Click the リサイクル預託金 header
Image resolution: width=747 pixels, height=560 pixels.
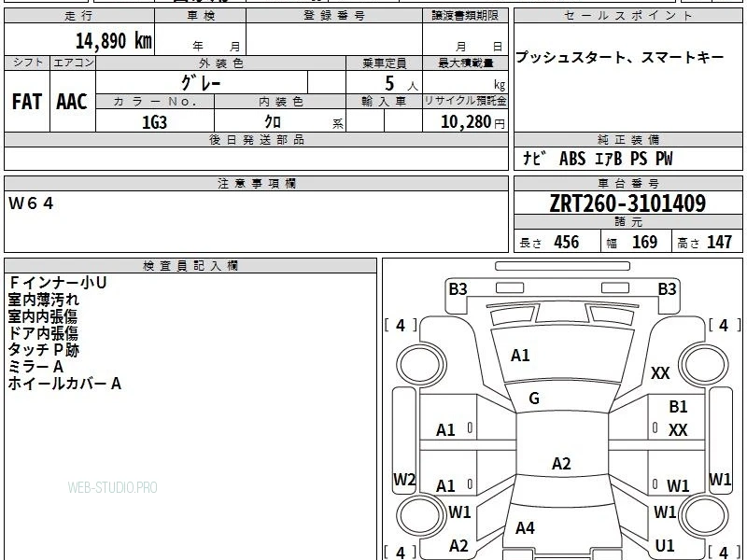click(465, 102)
